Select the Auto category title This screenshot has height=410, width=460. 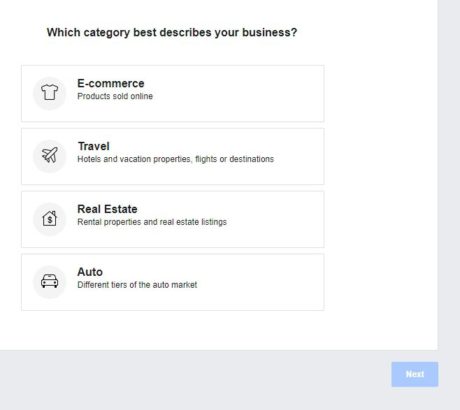click(90, 272)
